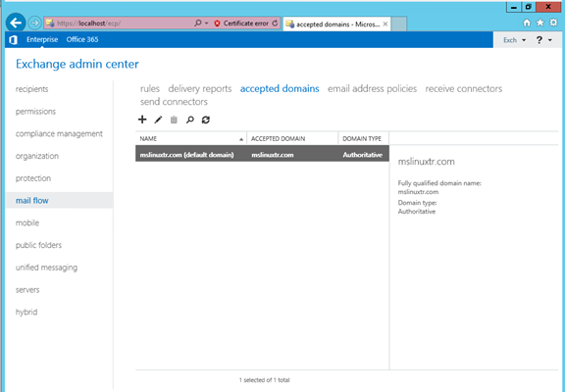Refresh the accepted domains list

[206, 120]
